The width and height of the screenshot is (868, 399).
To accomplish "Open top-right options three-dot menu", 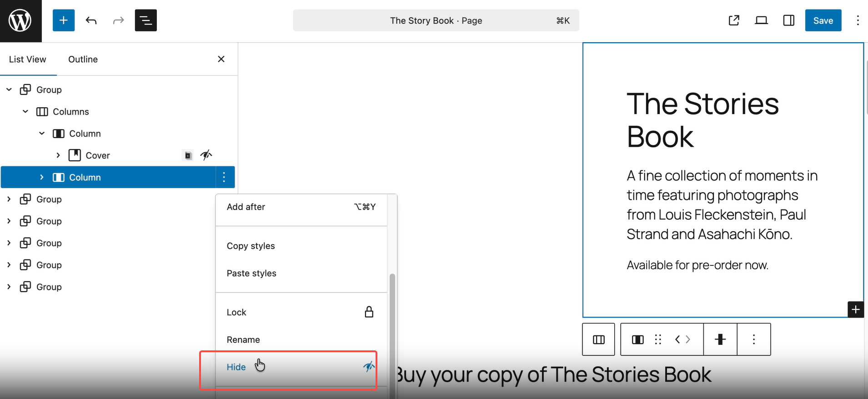I will [858, 20].
